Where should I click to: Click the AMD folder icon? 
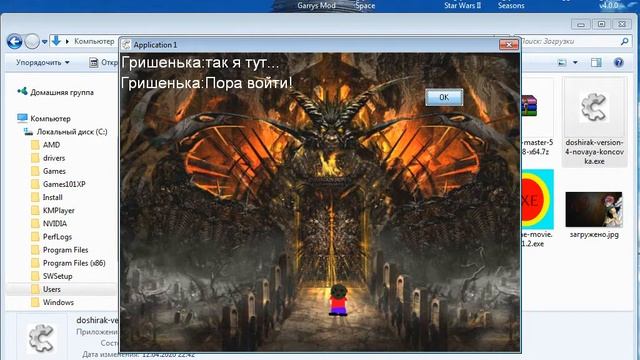(36, 144)
